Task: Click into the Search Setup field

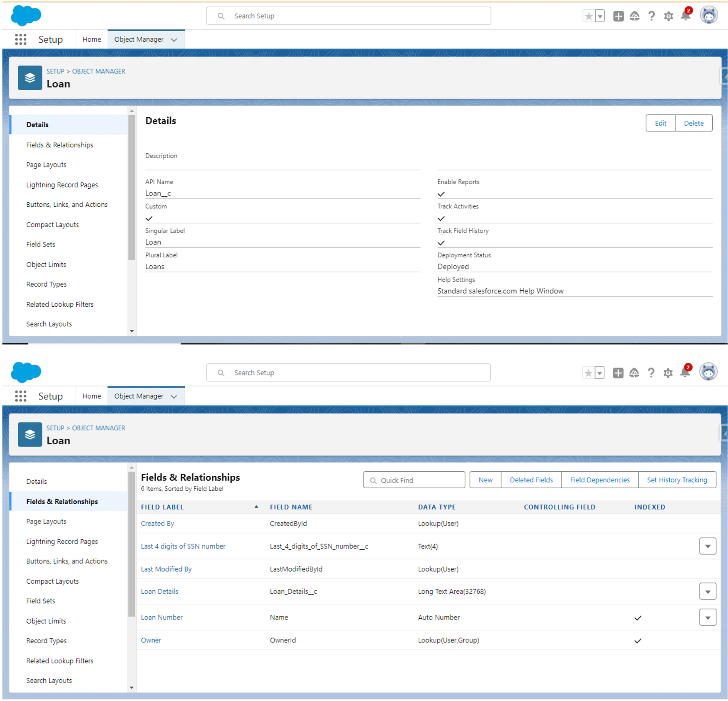Action: [x=349, y=16]
